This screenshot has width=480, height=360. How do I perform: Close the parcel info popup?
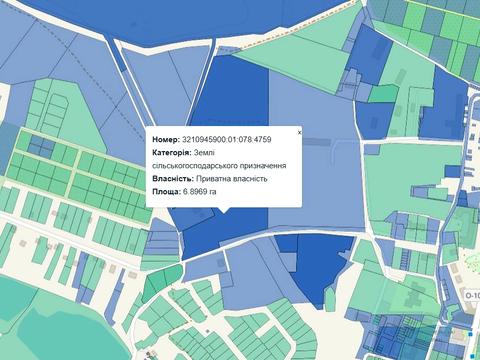coord(299,133)
